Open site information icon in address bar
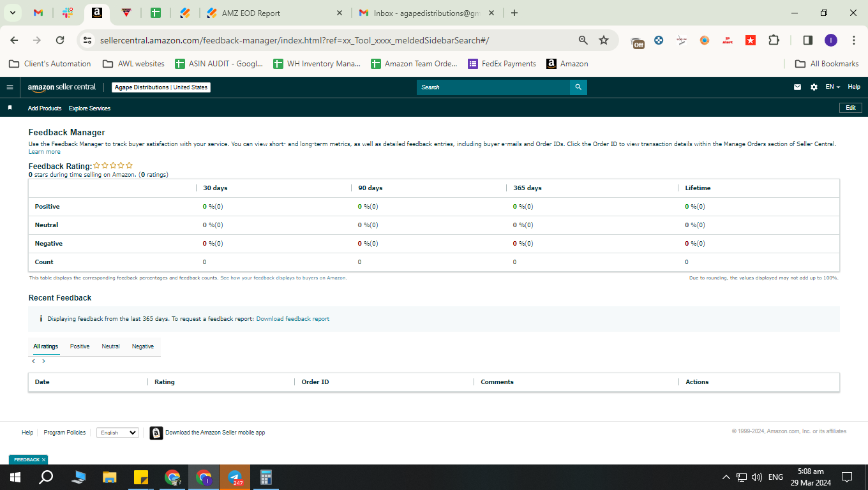Viewport: 868px width, 490px height. (x=87, y=40)
